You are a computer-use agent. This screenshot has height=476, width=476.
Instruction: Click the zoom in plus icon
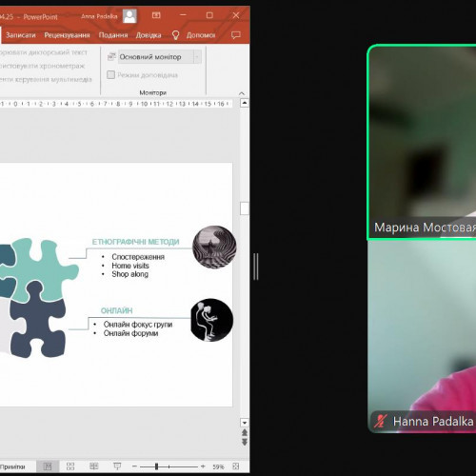pyautogui.click(x=203, y=466)
